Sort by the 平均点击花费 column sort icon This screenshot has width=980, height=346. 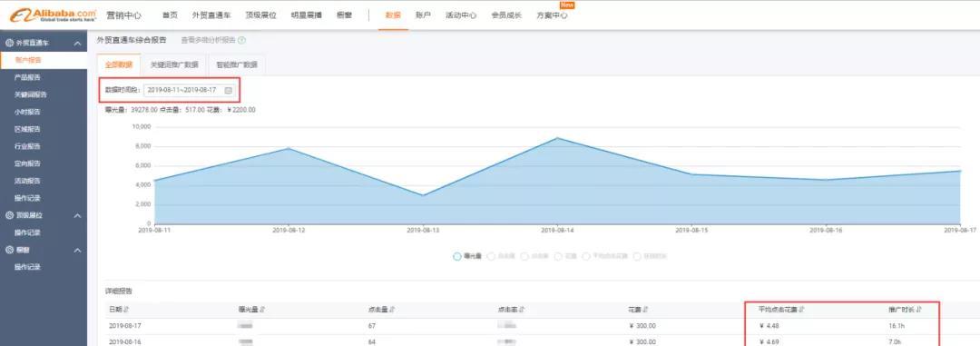(802, 309)
